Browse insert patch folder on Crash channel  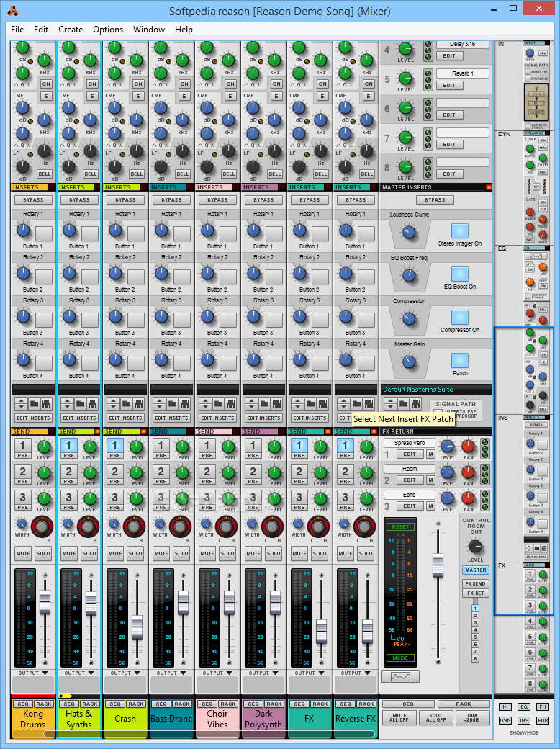126,403
